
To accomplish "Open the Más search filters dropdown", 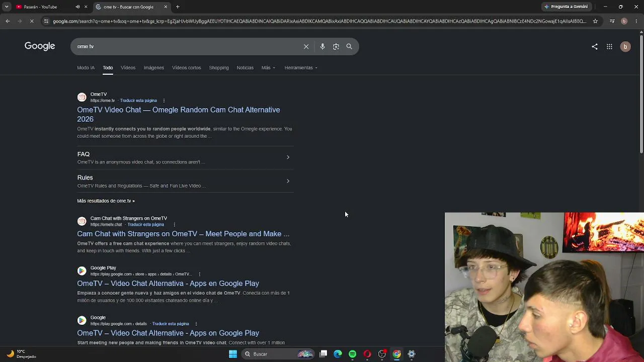I will coord(268,68).
